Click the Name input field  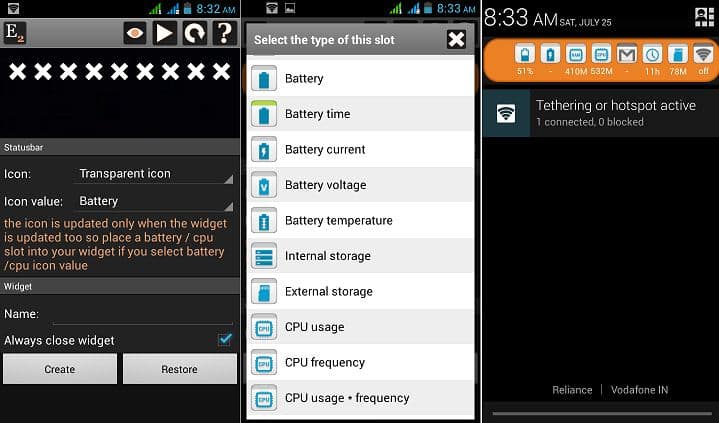click(x=143, y=315)
